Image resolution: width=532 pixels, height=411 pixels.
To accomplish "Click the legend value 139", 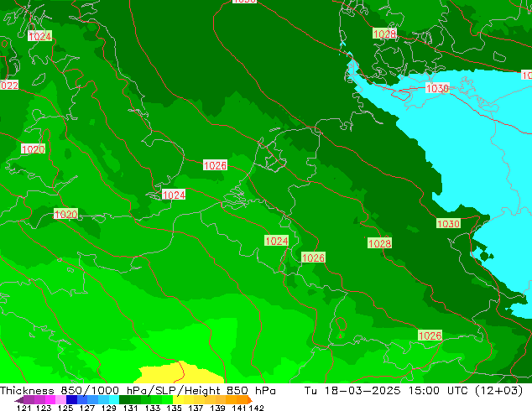I will pos(217,408).
